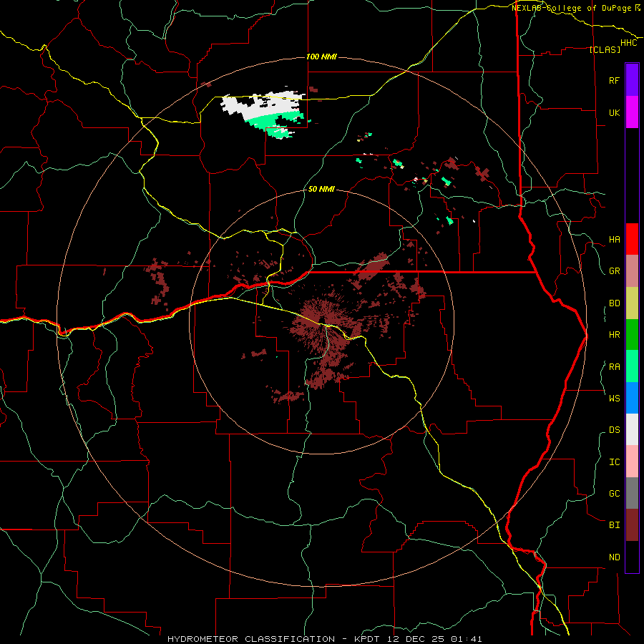Click the UK legend label
This screenshot has width=644, height=644.
point(614,112)
